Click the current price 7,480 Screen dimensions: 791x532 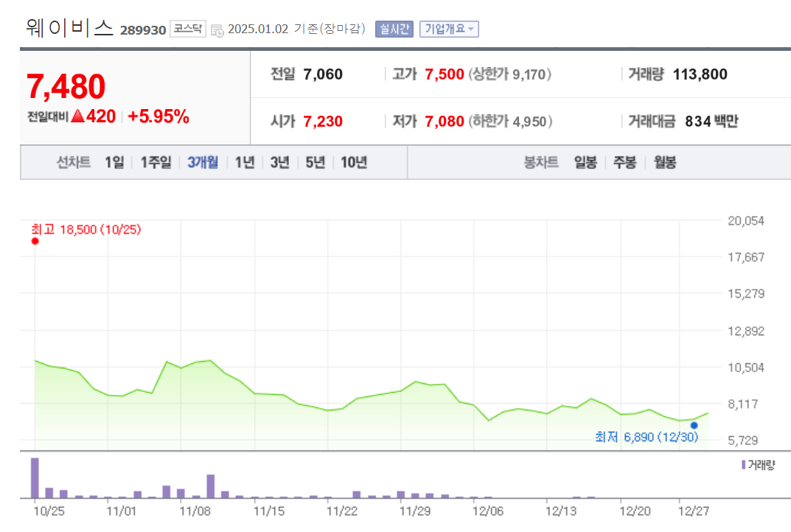(x=66, y=86)
